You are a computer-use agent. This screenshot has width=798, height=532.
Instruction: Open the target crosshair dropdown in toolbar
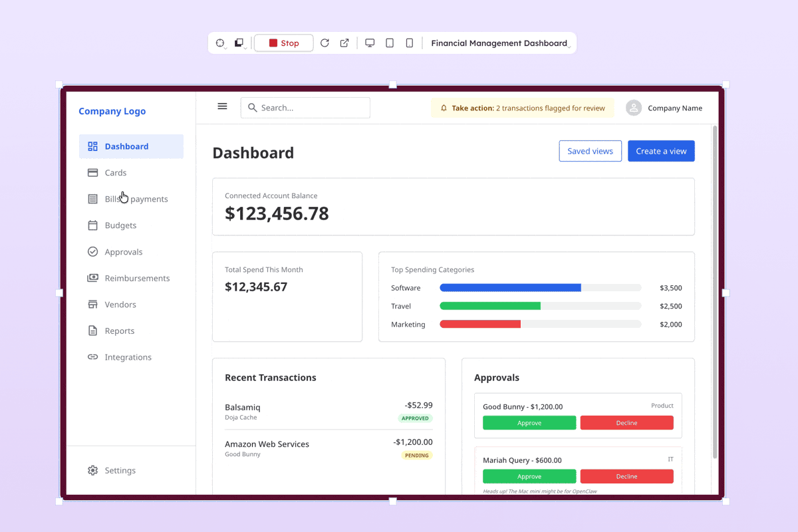(221, 43)
